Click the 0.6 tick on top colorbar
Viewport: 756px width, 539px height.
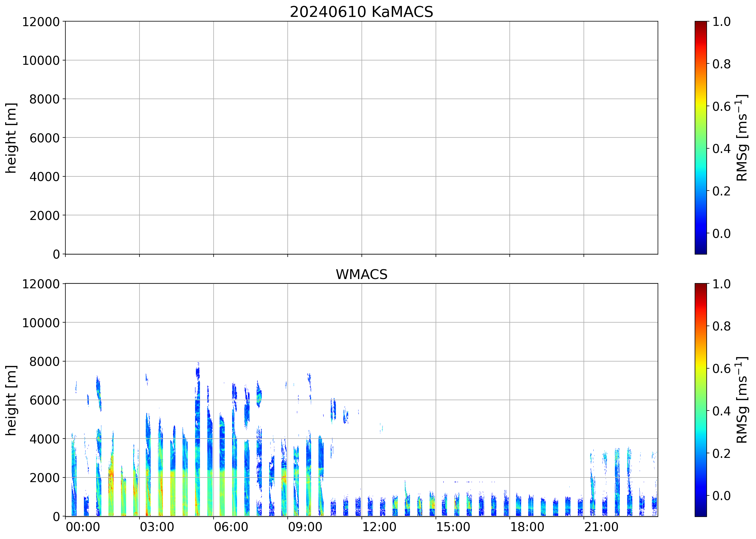coord(721,106)
